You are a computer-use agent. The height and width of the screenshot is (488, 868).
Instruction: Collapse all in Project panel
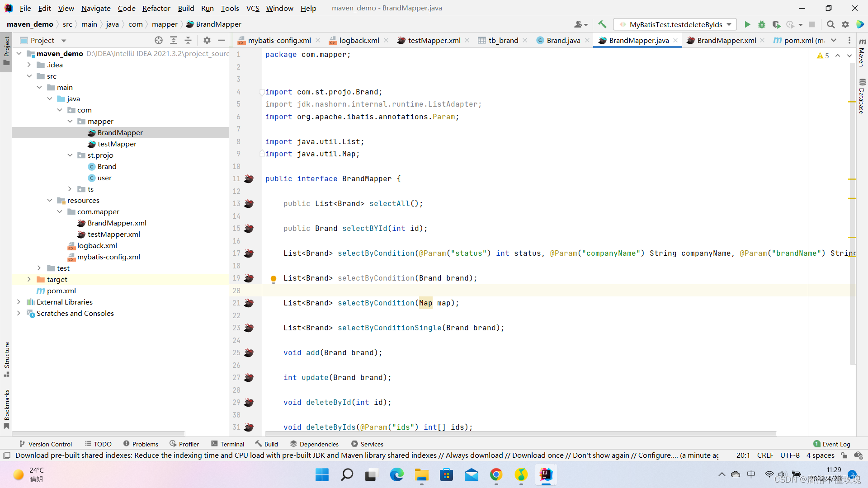(188, 40)
